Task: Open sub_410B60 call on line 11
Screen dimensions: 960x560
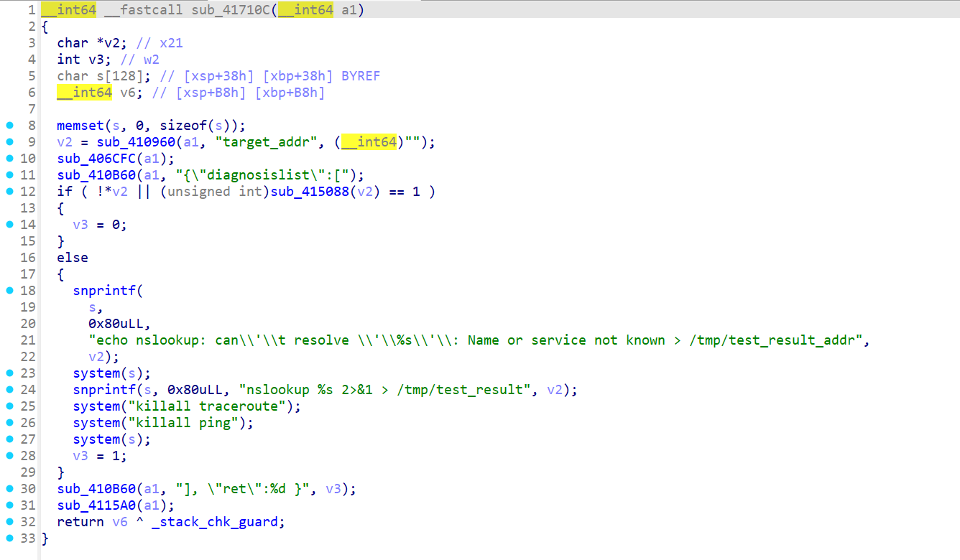Action: (96, 175)
